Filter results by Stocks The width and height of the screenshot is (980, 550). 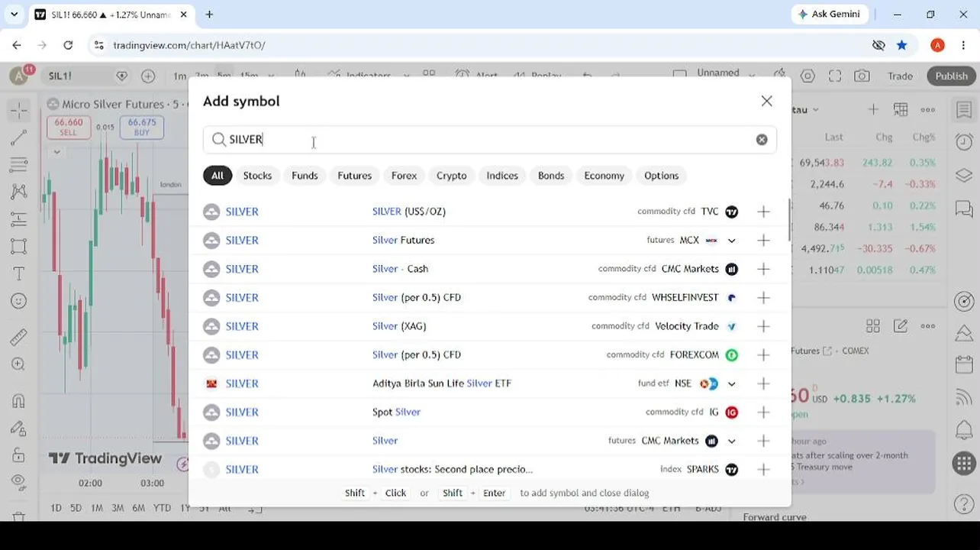(x=257, y=176)
